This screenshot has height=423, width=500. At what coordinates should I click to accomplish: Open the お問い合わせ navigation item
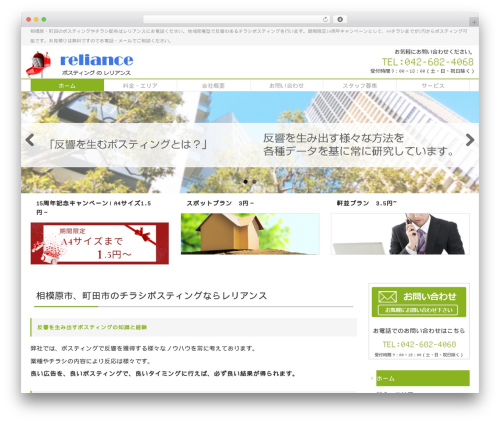(x=286, y=86)
